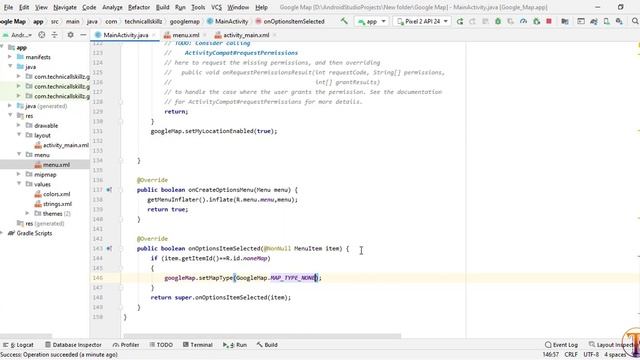Click Collapse All icon in Project panel

click(54, 35)
